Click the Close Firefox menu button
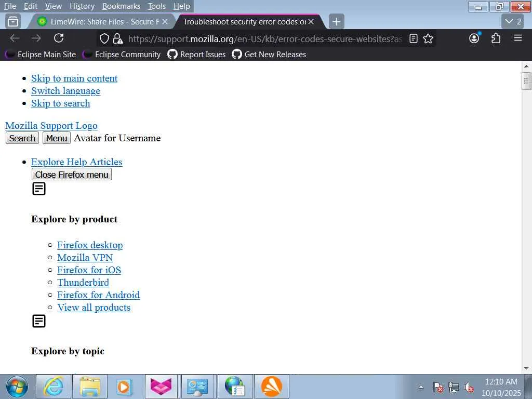This screenshot has height=399, width=532. click(x=72, y=175)
